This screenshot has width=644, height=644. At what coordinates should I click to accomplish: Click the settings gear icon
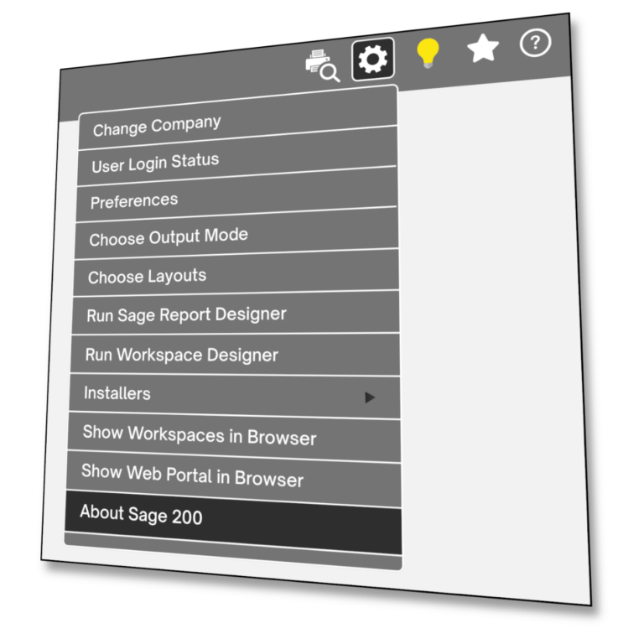[373, 60]
